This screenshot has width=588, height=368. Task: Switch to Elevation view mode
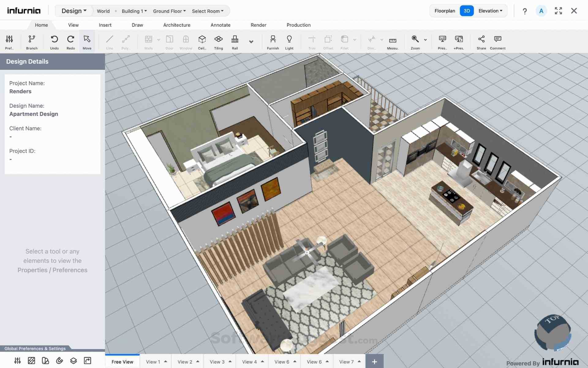[x=489, y=11]
